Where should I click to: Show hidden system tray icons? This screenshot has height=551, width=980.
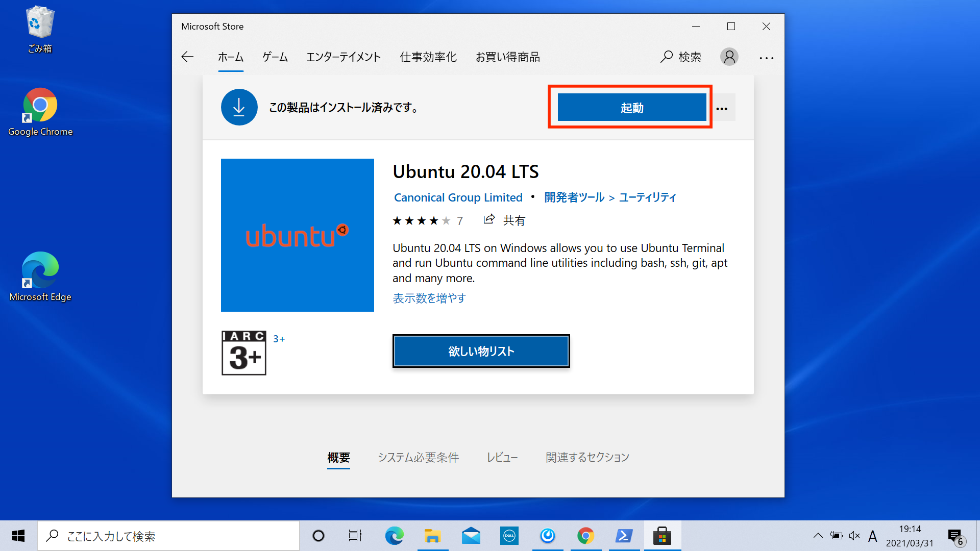pos(818,536)
